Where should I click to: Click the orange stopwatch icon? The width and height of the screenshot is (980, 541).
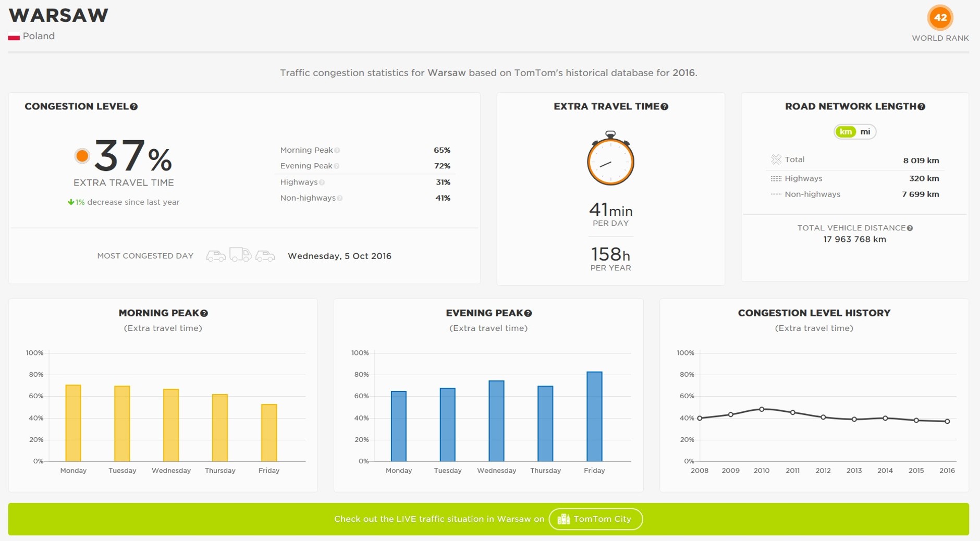(x=610, y=159)
